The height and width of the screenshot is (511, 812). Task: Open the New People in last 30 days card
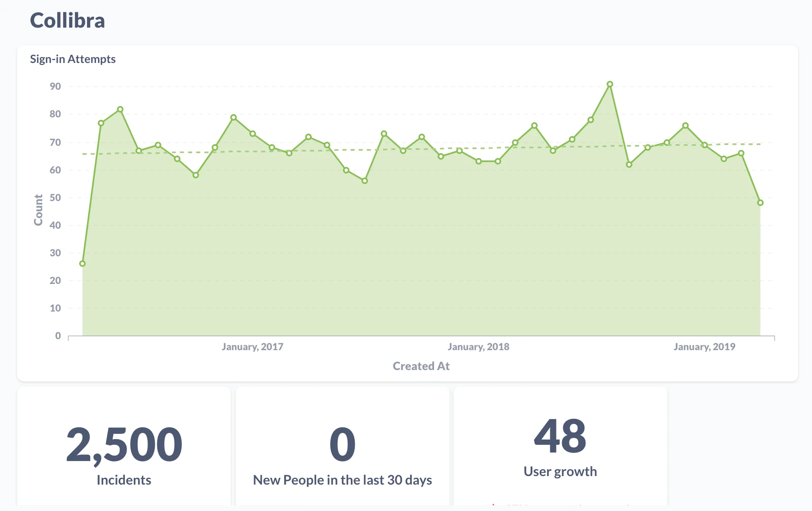[343, 447]
